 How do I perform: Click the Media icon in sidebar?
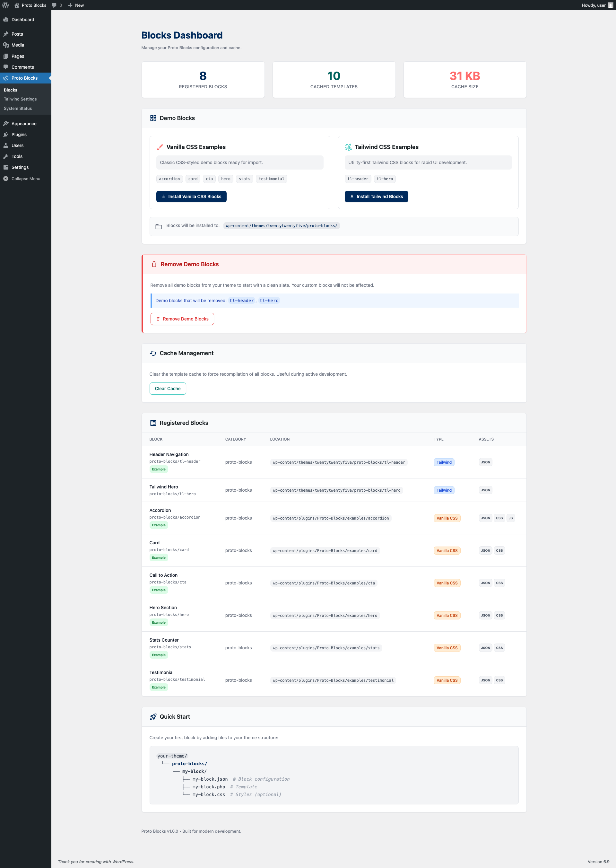(x=6, y=45)
